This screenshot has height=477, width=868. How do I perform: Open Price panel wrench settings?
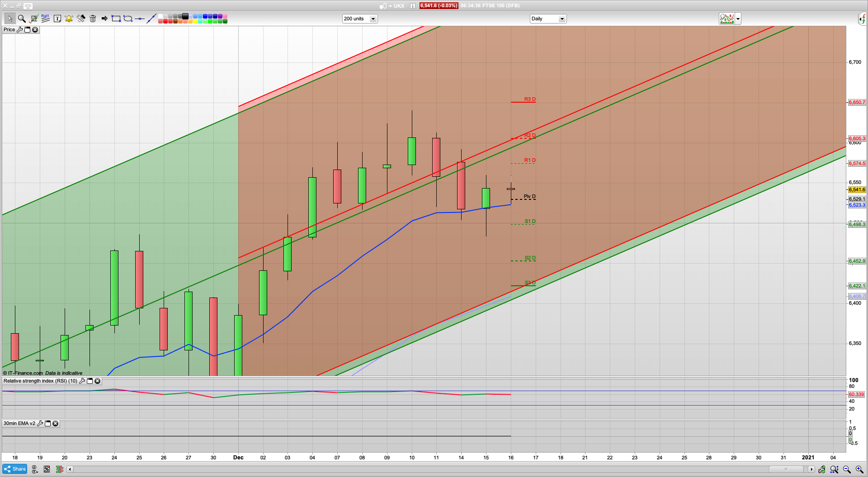coord(19,30)
